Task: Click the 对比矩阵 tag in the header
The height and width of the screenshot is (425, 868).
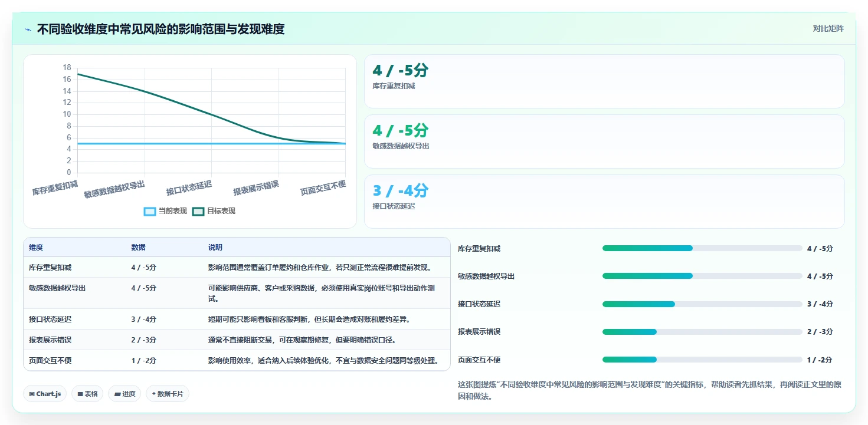Action: tap(828, 28)
